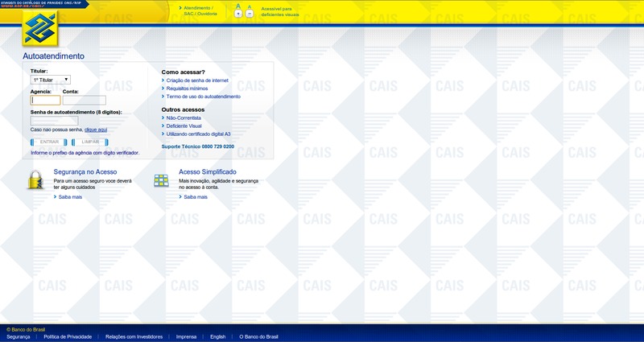The image size is (644, 342).
Task: Click Saiba mais under Acesso Simplificado
Action: (x=196, y=196)
